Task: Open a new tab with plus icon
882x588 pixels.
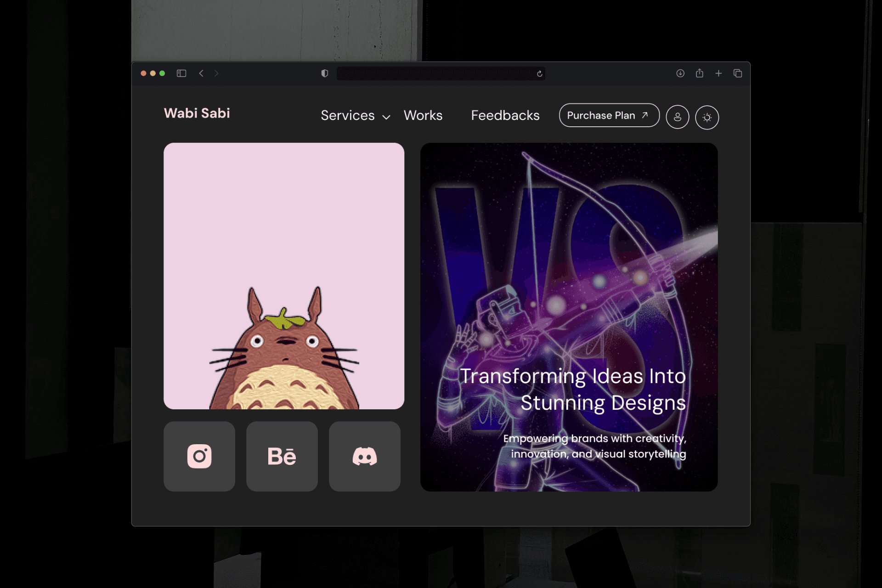Action: pos(718,73)
